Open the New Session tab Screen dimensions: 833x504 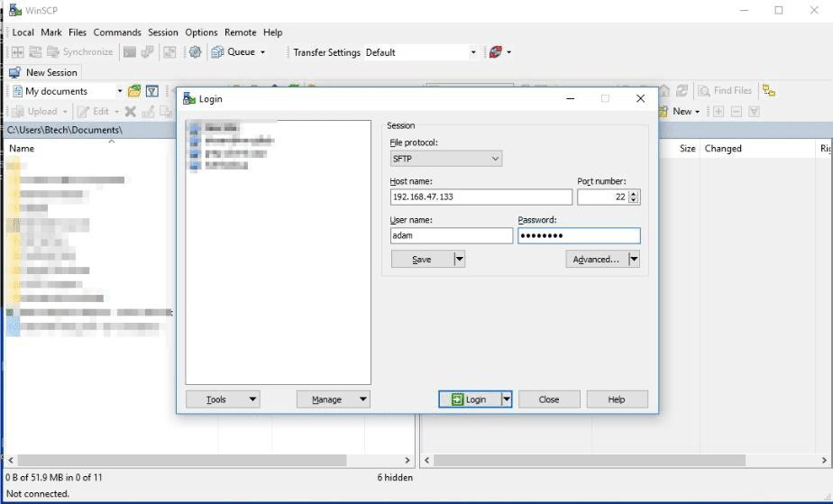[x=43, y=72]
